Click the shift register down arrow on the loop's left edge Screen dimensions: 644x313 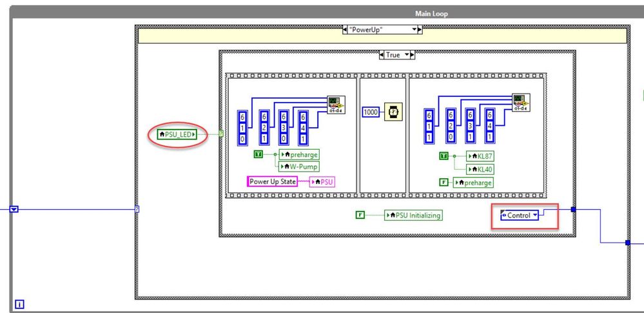pyautogui.click(x=14, y=209)
